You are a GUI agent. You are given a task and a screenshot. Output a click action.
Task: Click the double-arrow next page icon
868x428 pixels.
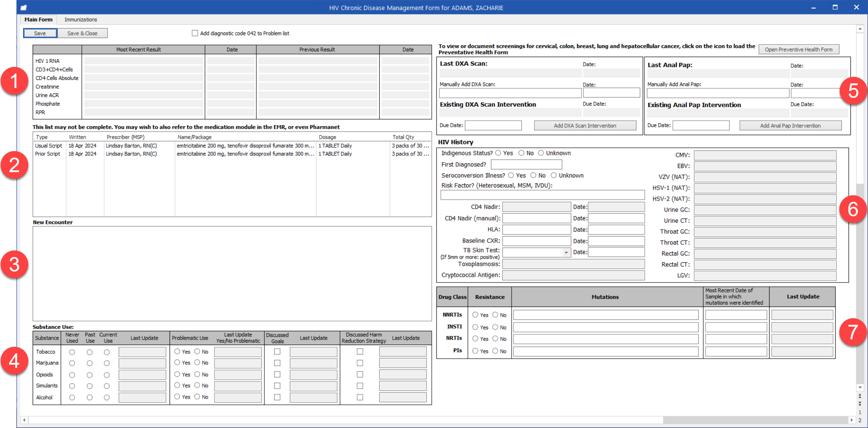pyautogui.click(x=860, y=404)
